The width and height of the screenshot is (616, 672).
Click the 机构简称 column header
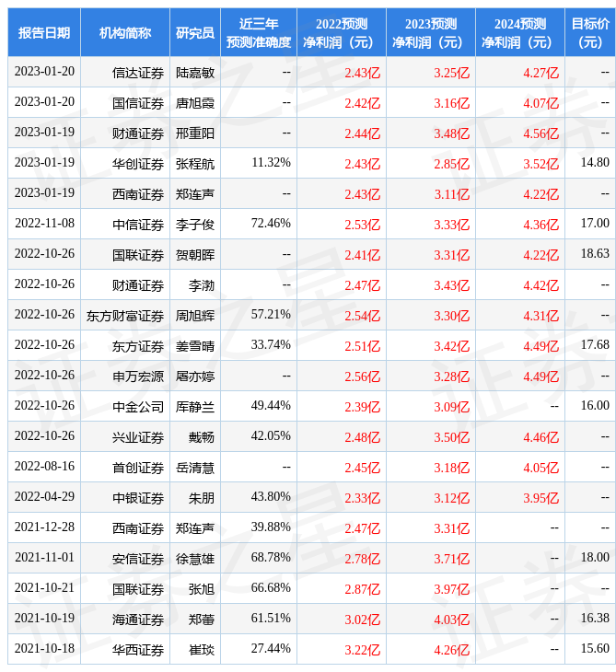[125, 32]
